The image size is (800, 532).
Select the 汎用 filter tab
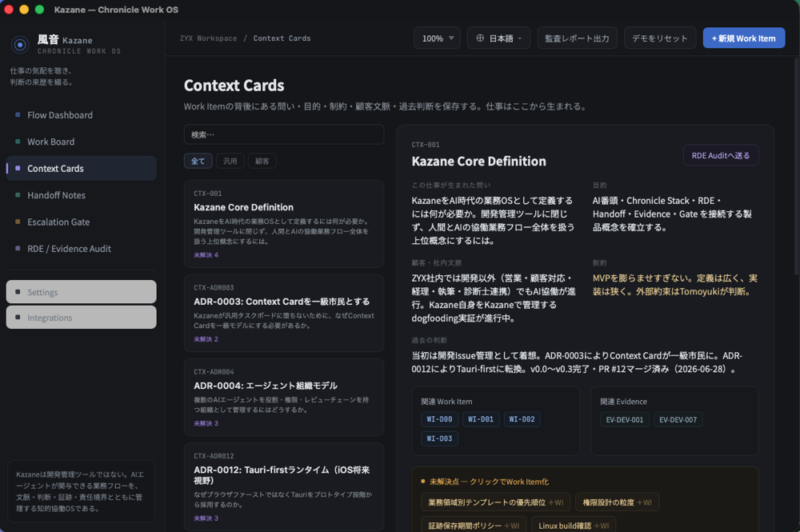click(230, 161)
